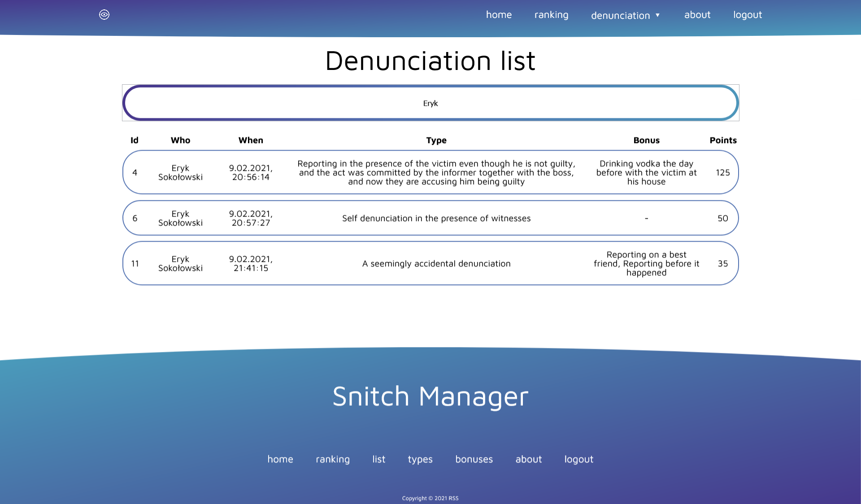Click the eye logo icon in header

click(x=104, y=15)
